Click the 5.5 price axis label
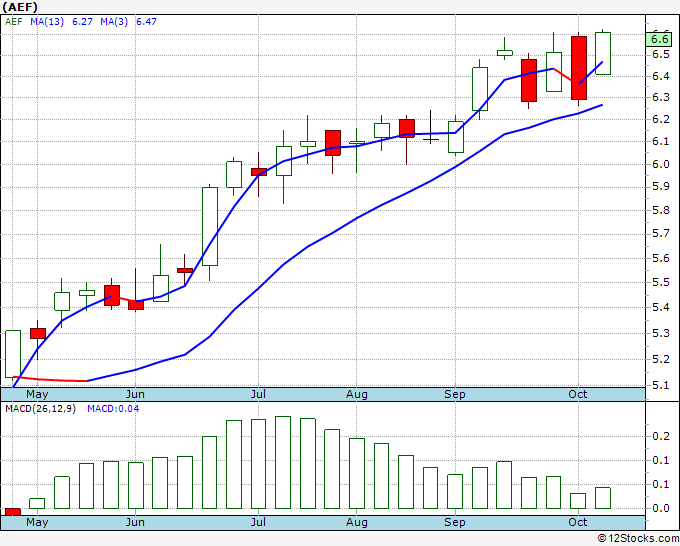Viewport: 680px width, 546px height. pyautogui.click(x=661, y=283)
